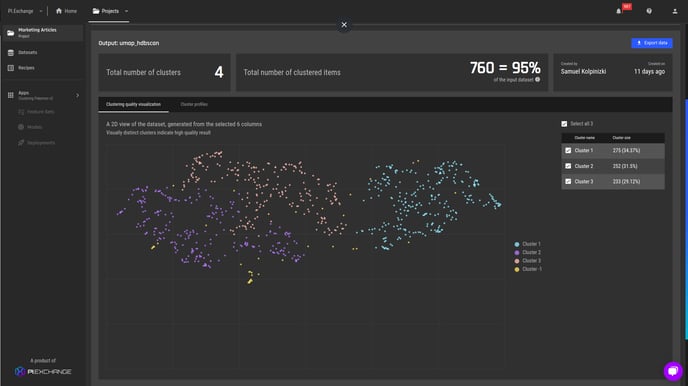Click the 760 = 95% value
Image resolution: width=688 pixels, height=386 pixels.
pos(505,68)
